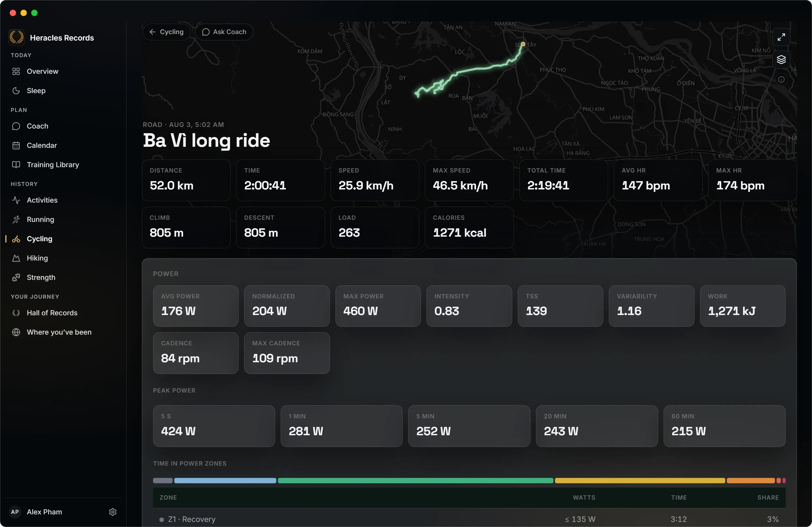Screen dimensions: 812x527
Task: Click the Training Library book icon
Action: coord(16,165)
